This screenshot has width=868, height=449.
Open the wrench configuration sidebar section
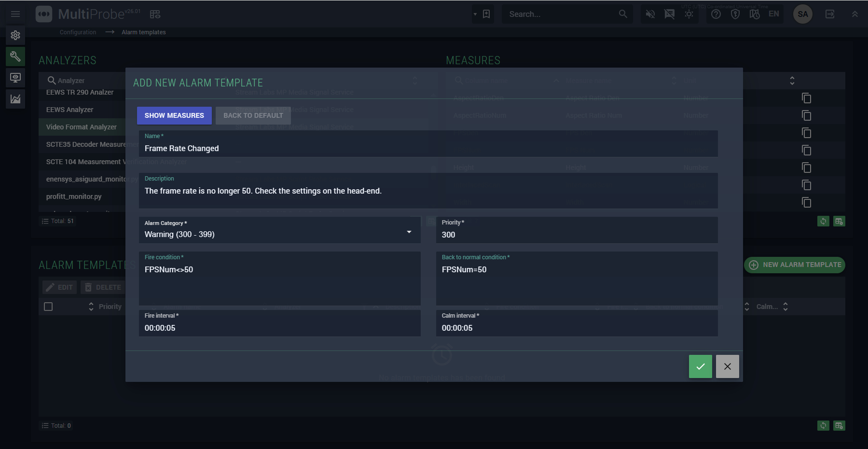coord(15,56)
